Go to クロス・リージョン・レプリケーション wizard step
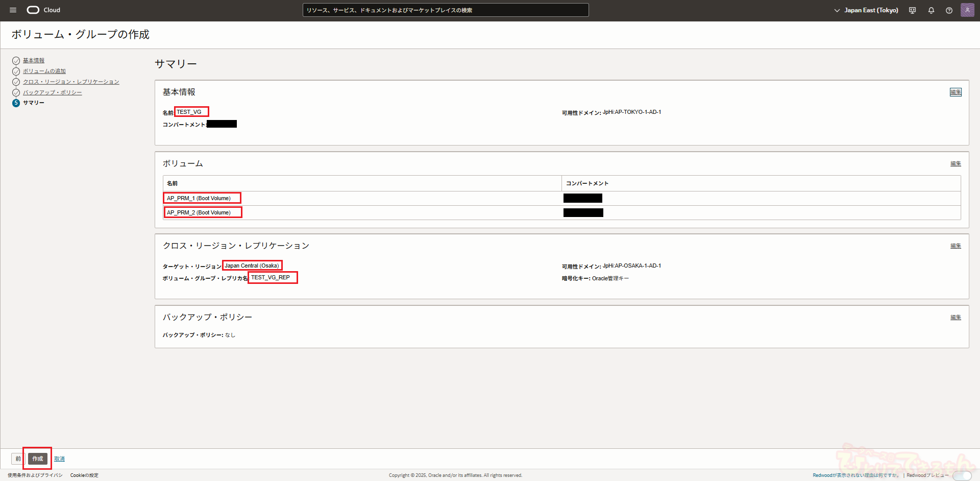 click(x=71, y=82)
